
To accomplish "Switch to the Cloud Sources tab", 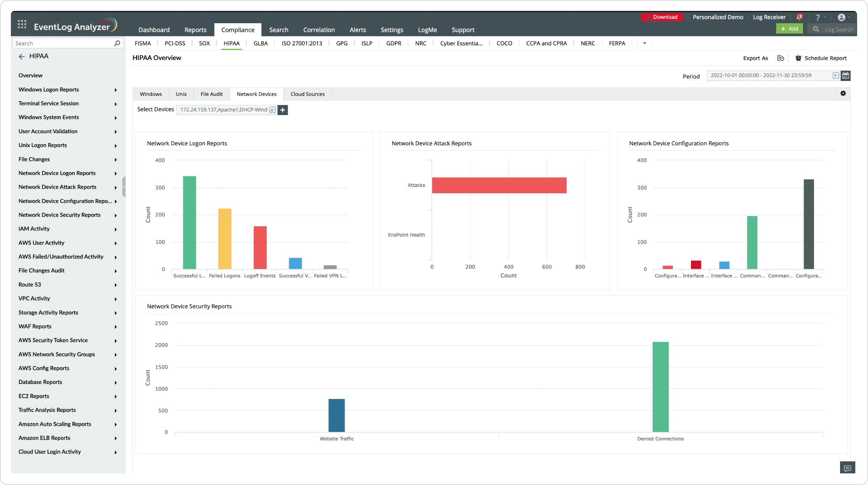I will coord(307,94).
